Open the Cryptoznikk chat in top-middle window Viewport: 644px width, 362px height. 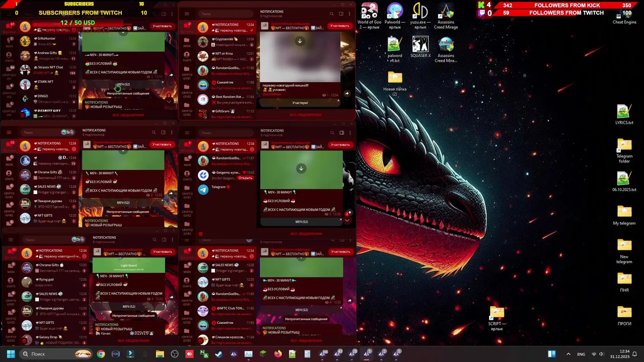(x=225, y=42)
